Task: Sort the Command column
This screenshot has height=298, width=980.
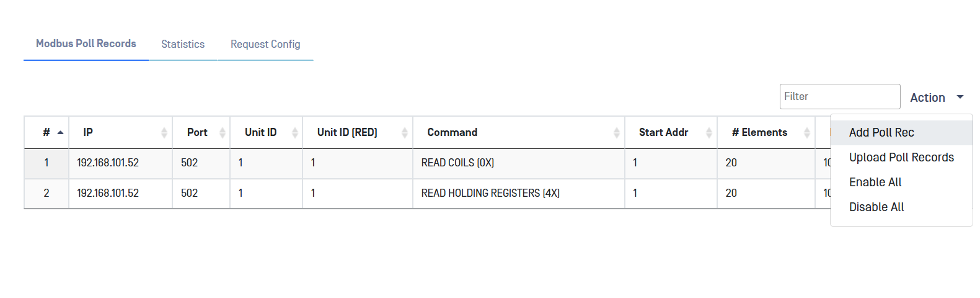Action: click(x=616, y=132)
